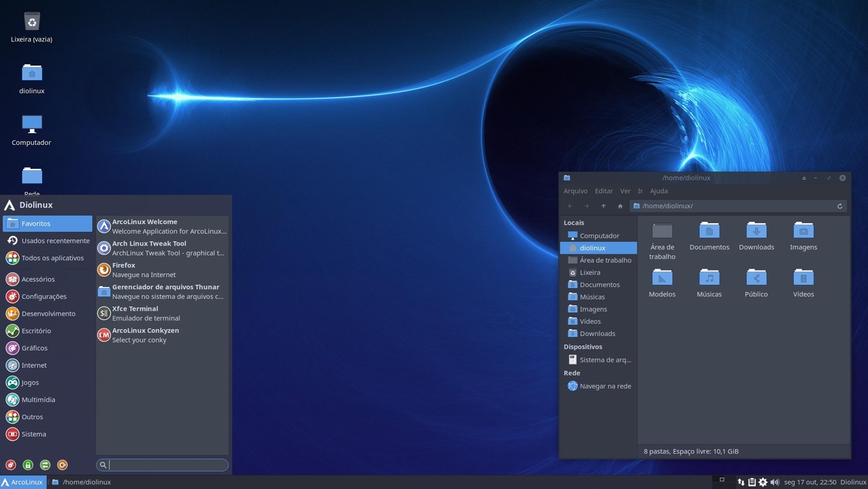The height and width of the screenshot is (489, 868).
Task: Collapse the Rede section in Thunar's sidebar
Action: [572, 372]
